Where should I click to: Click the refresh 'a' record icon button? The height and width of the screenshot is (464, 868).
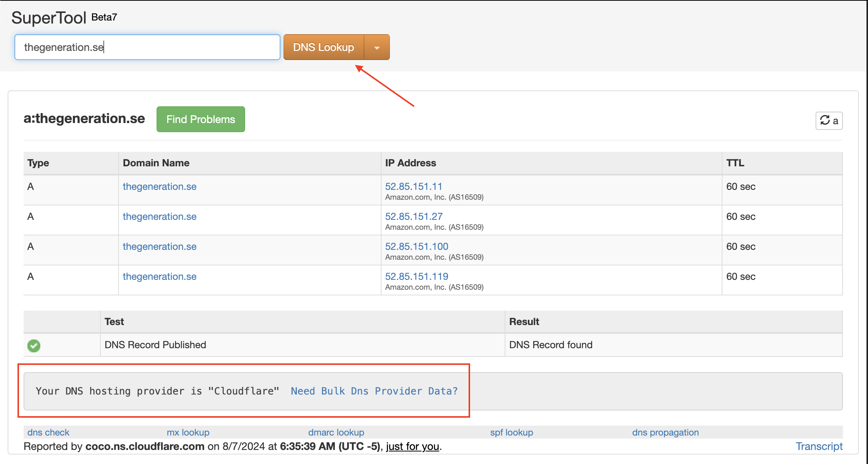click(829, 121)
